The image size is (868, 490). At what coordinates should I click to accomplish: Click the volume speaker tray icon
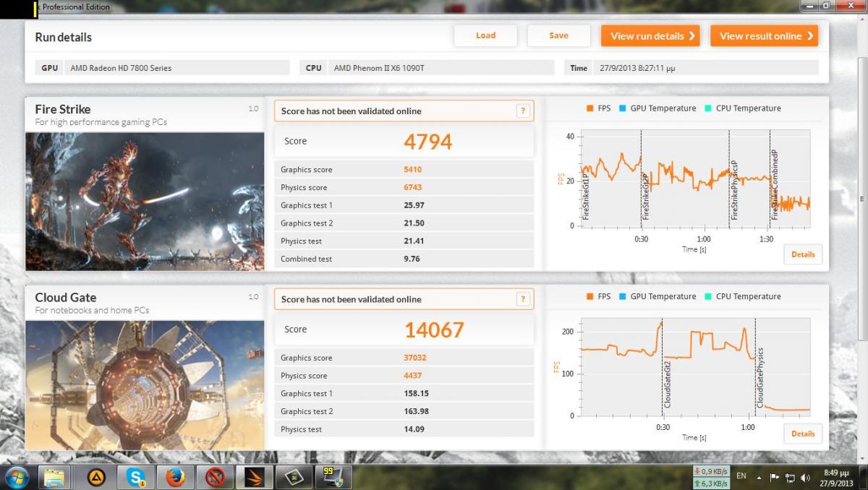[x=806, y=477]
